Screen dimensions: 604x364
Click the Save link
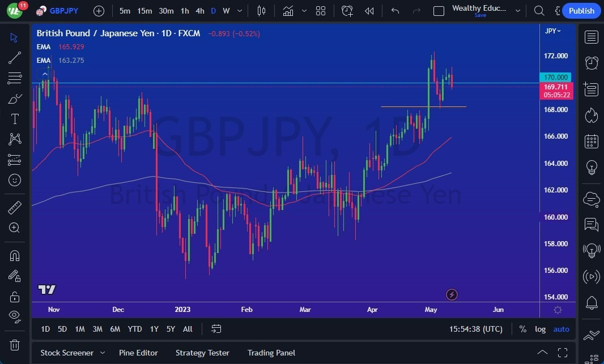(x=480, y=15)
